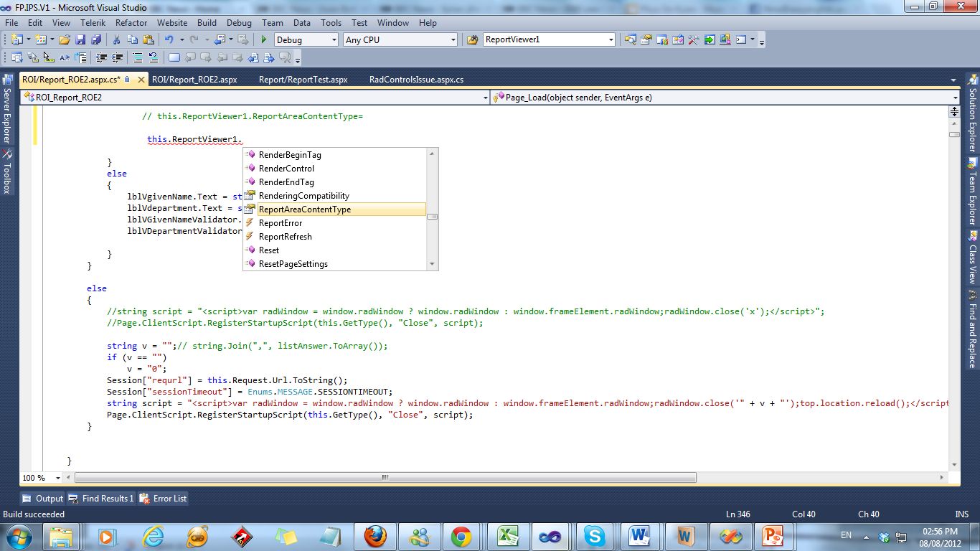980x551 pixels.
Task: Open the Refactor menu
Action: point(131,23)
